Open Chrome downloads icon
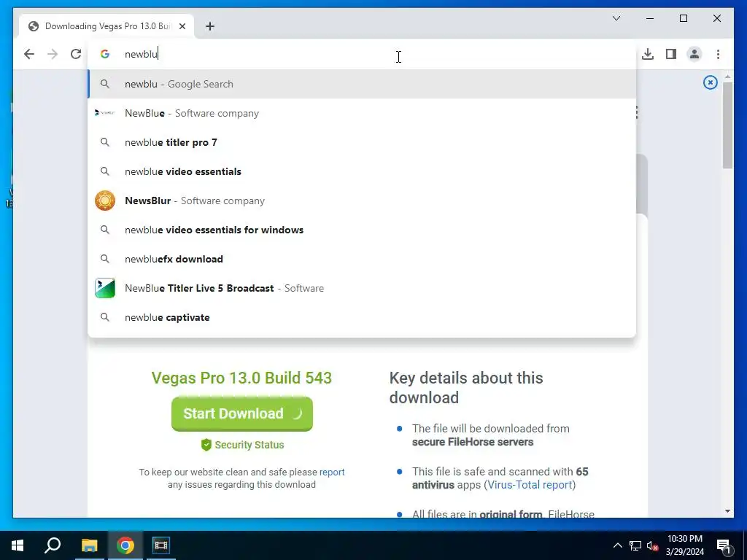 click(648, 54)
